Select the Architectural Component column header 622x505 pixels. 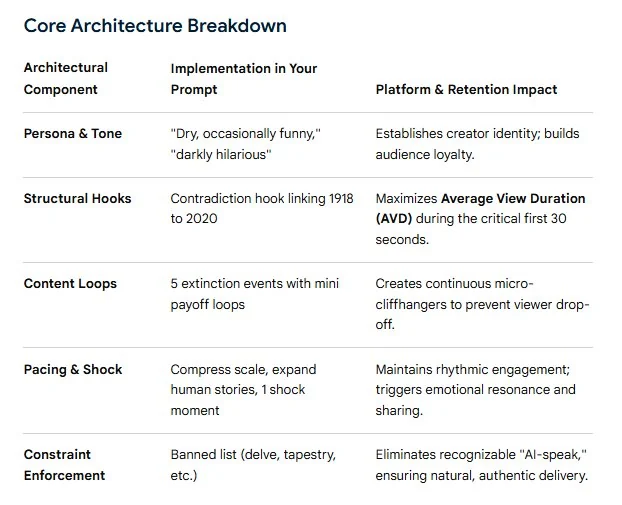[x=66, y=79]
